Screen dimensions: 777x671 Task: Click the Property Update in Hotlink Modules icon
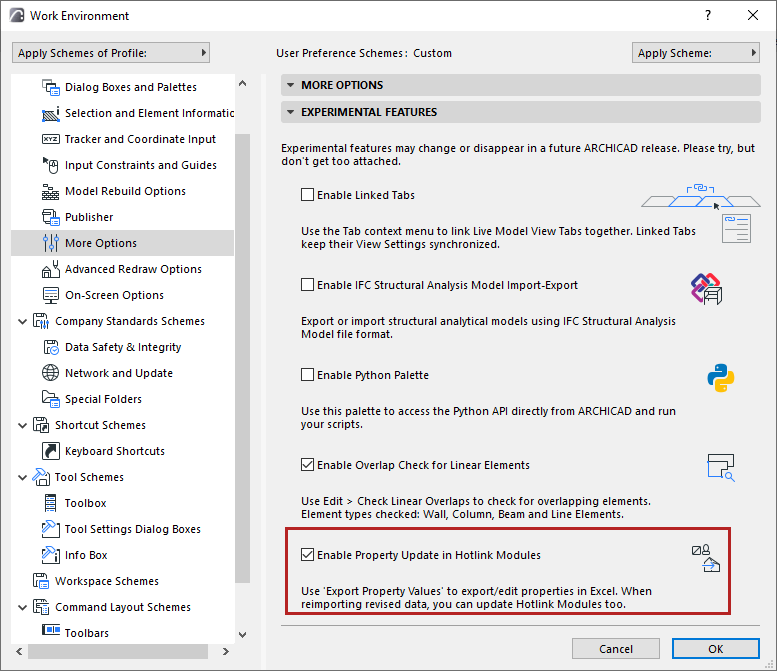click(x=706, y=559)
